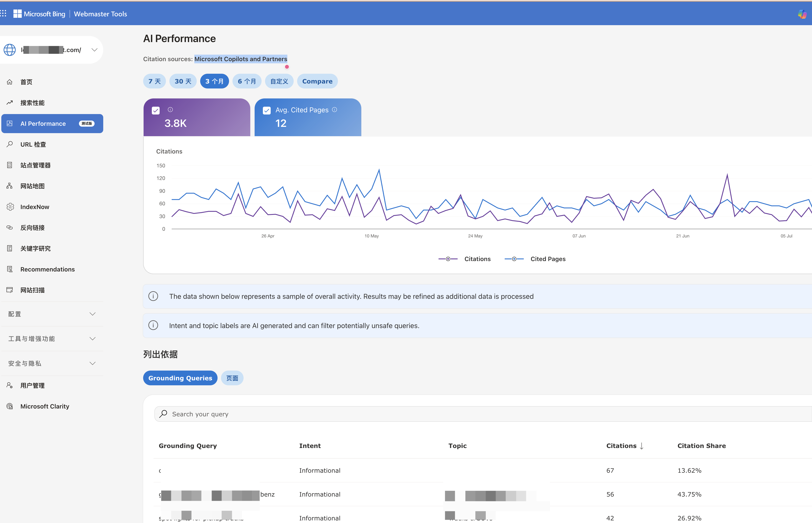
Task: Choose the 自定义 custom range
Action: 279,81
